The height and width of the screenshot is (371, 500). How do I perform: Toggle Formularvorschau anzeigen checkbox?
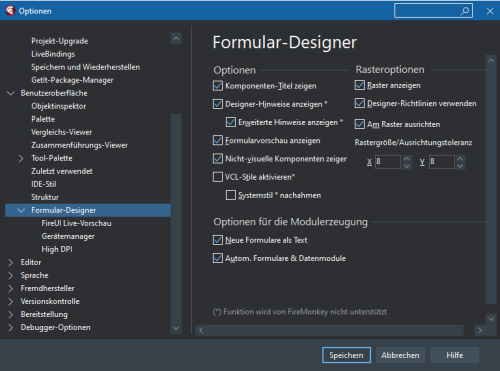pos(218,140)
